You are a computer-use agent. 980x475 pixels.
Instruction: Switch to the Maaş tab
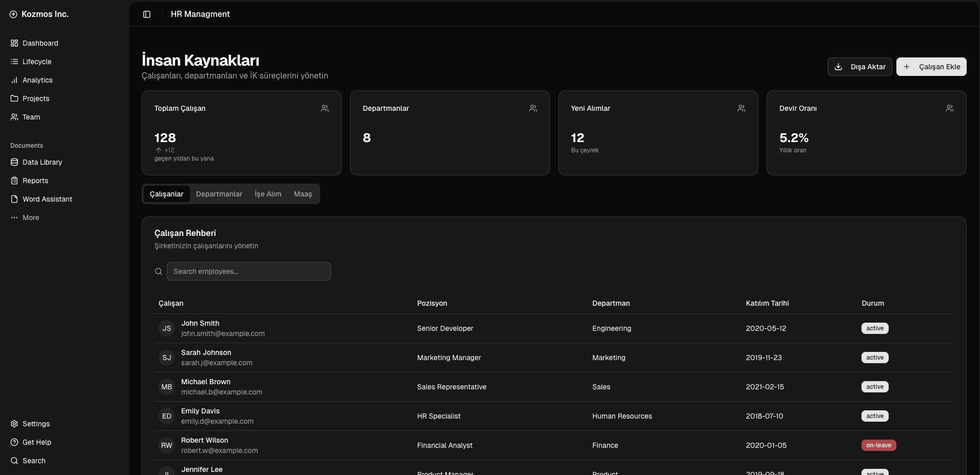point(303,194)
